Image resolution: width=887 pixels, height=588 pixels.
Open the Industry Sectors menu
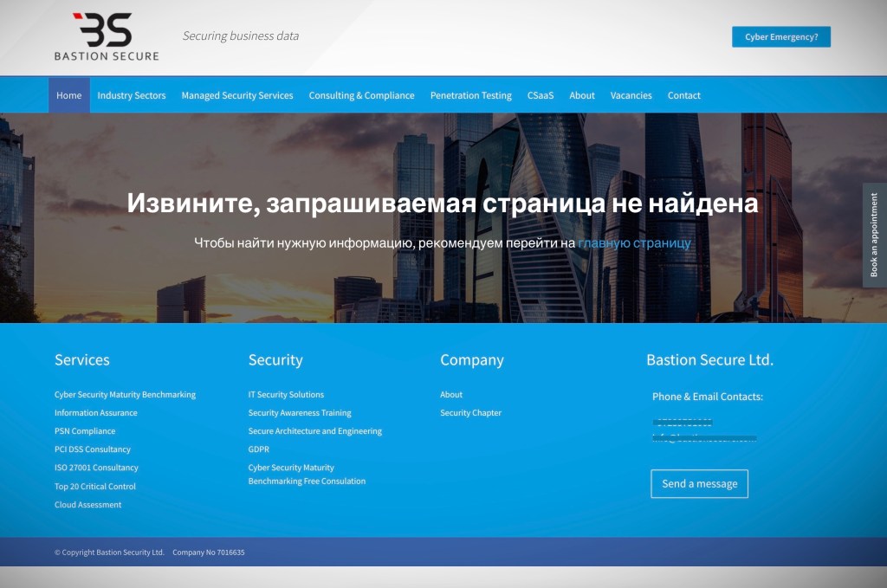(132, 95)
